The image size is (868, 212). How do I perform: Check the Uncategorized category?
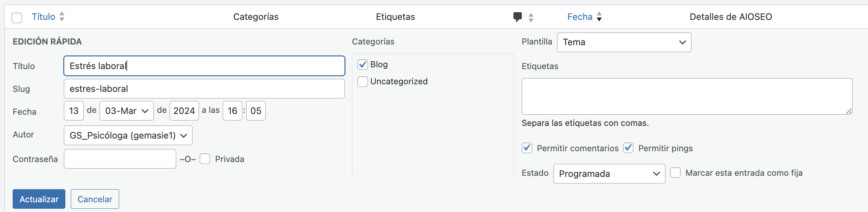click(363, 82)
